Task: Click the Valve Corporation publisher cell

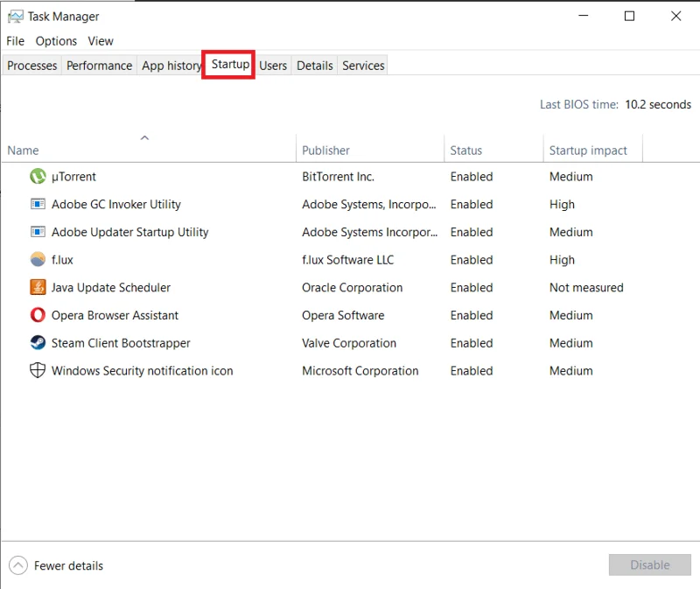Action: point(349,343)
